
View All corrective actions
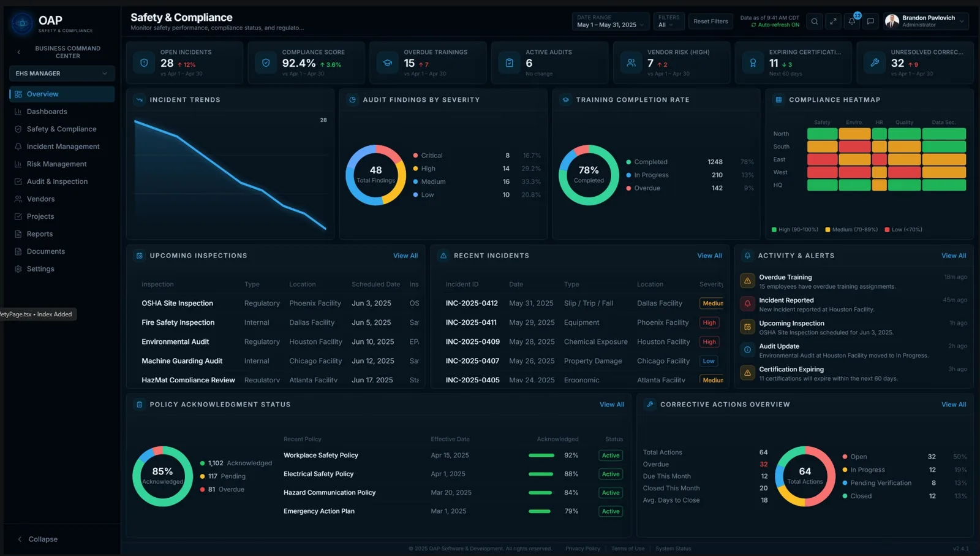click(x=954, y=405)
